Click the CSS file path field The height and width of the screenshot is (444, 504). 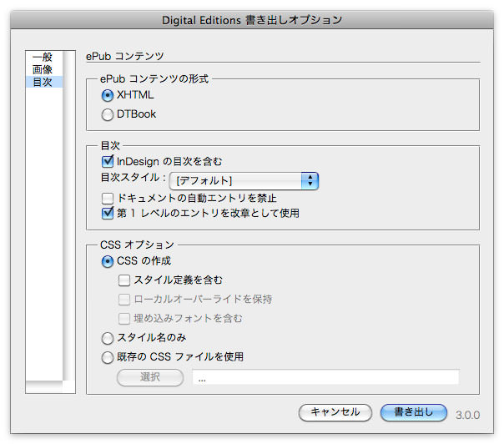[325, 377]
